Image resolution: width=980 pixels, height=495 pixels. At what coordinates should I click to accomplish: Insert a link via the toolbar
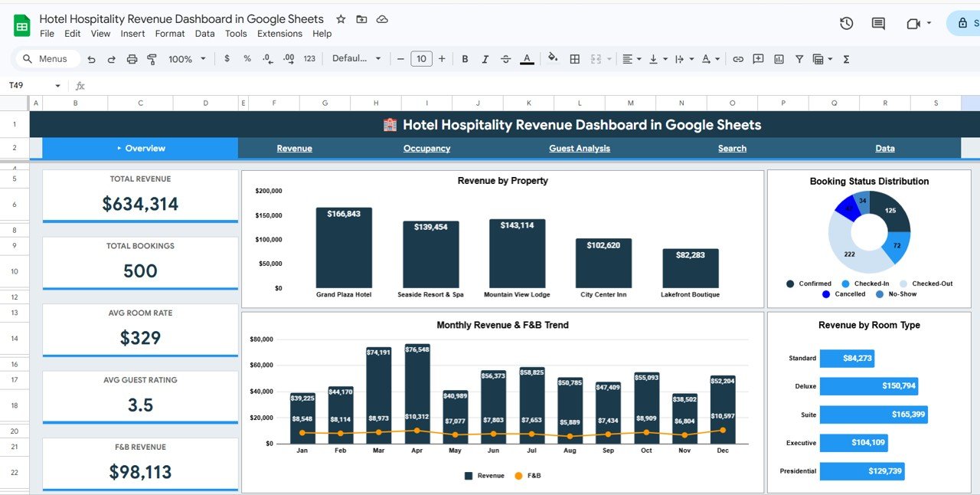pos(738,59)
